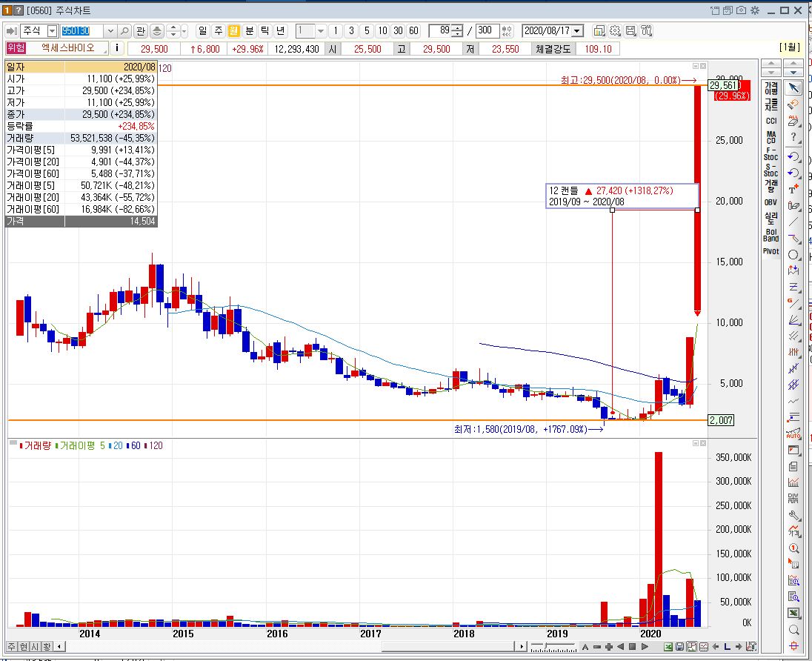Click the ALL eraser tool icon

[x=793, y=122]
